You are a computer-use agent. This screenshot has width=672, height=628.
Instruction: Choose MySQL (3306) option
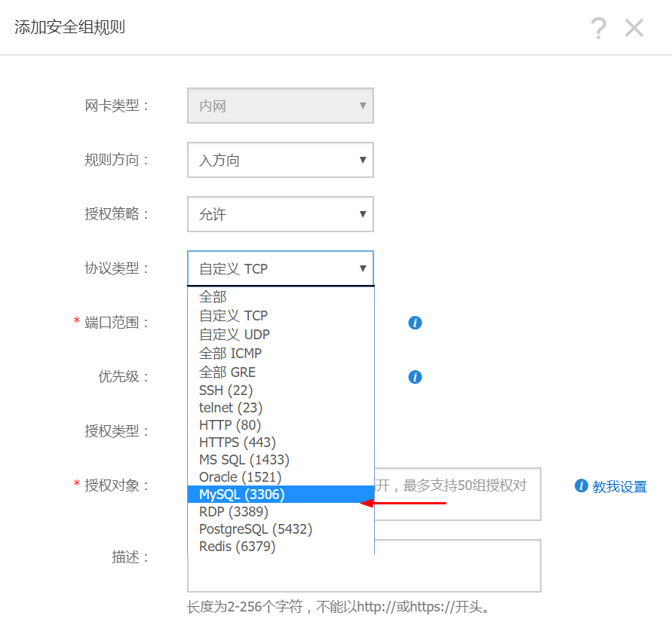tap(281, 495)
